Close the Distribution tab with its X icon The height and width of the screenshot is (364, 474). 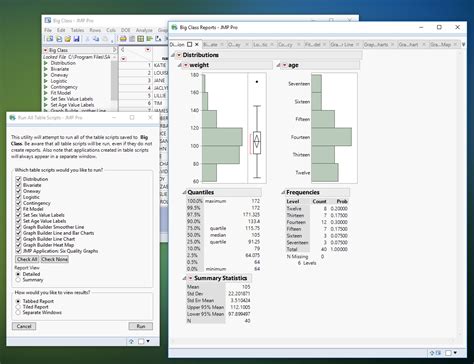[197, 44]
